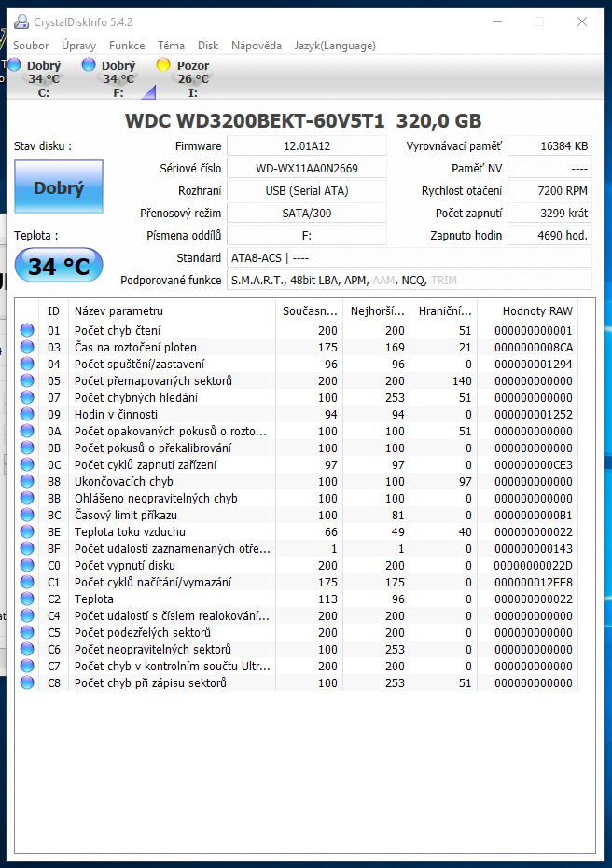The image size is (612, 868).
Task: Click the ATA8-ACS standard field
Action: [410, 258]
